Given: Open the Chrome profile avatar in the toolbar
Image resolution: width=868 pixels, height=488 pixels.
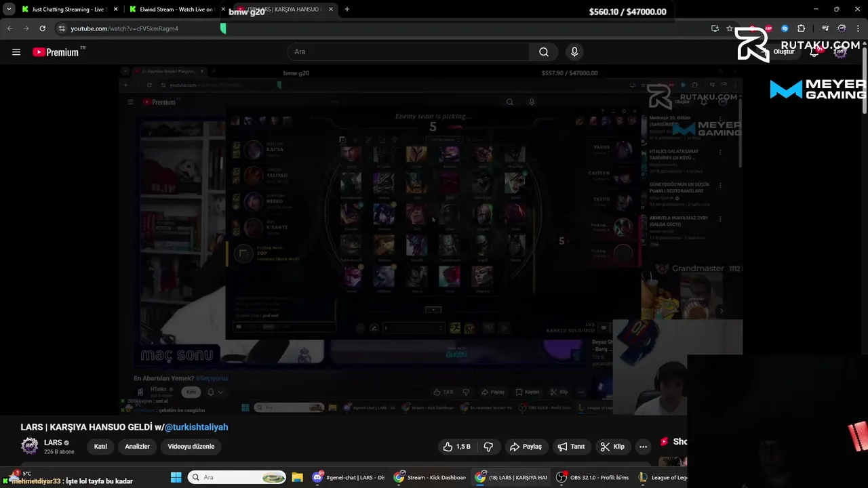Looking at the screenshot, I should [842, 28].
